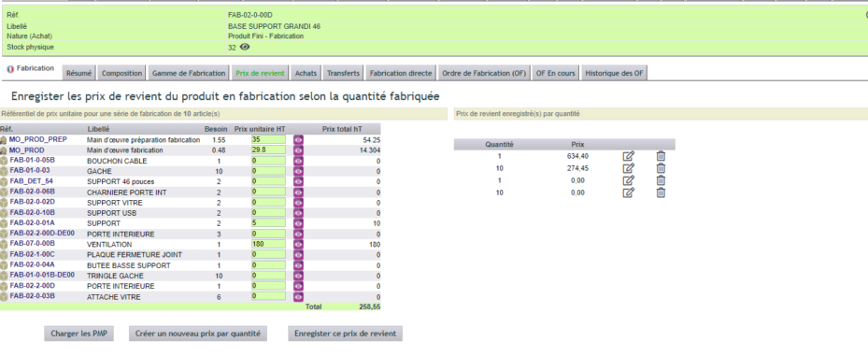Click Enregister ce prix de revient

(x=346, y=334)
